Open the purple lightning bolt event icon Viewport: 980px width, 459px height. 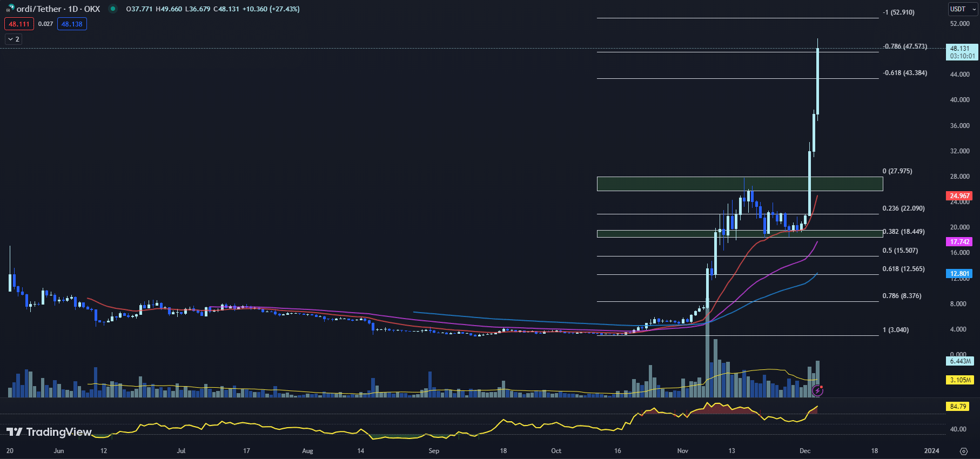[817, 390]
